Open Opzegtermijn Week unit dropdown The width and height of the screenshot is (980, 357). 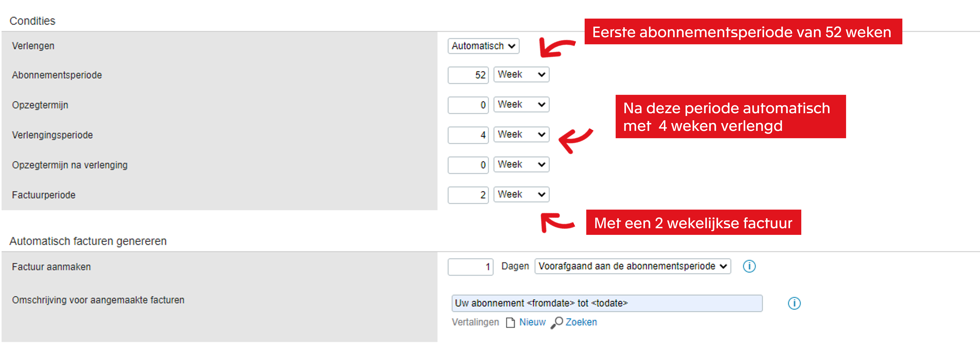[521, 104]
